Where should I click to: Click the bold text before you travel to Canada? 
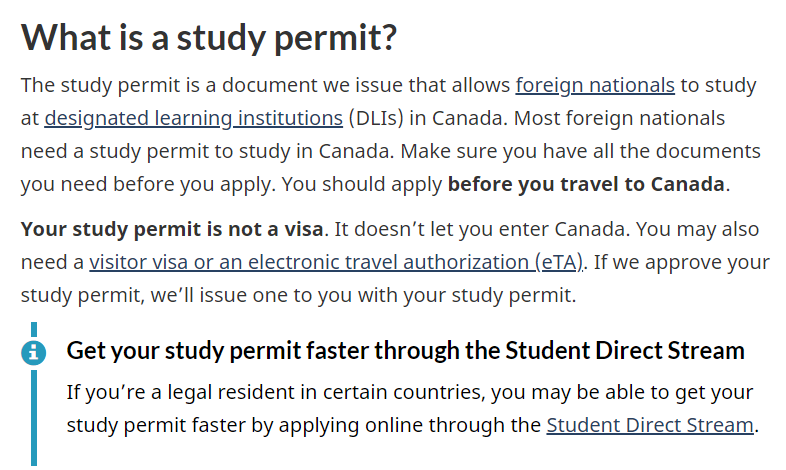(586, 184)
